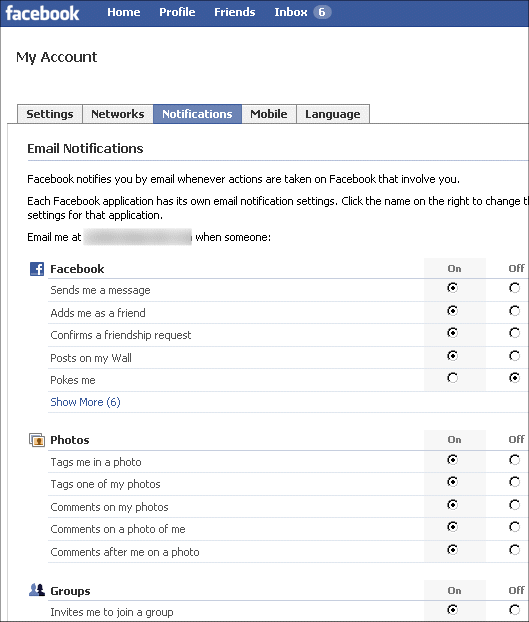Click the Tags me in a photo label

click(96, 462)
